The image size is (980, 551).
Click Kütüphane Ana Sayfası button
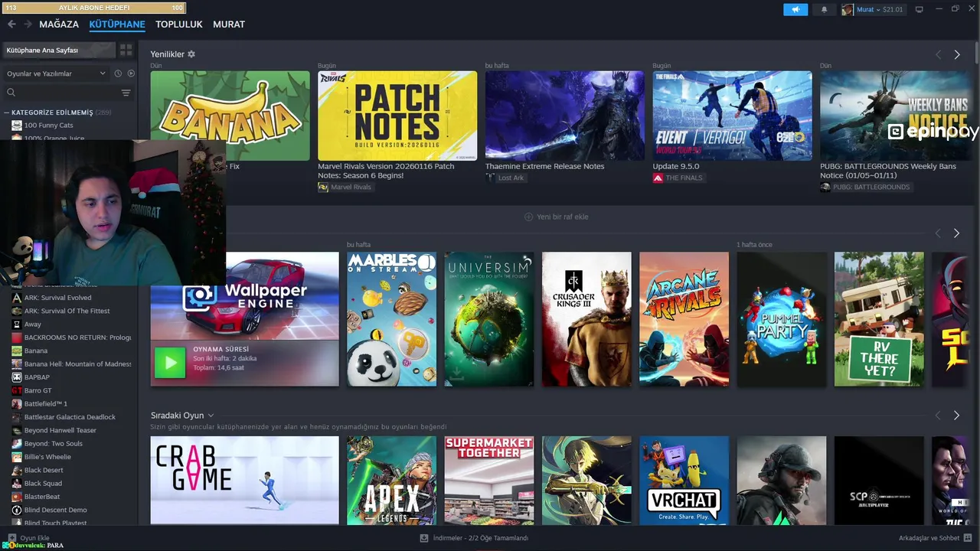coord(58,50)
